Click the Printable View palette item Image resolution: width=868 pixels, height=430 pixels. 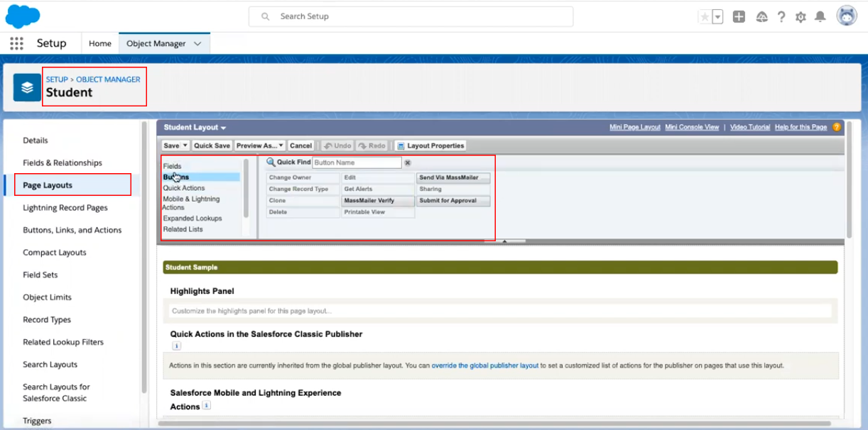coord(378,212)
